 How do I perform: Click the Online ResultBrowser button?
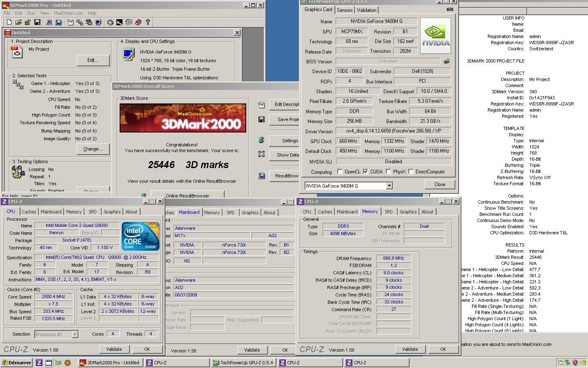click(187, 195)
